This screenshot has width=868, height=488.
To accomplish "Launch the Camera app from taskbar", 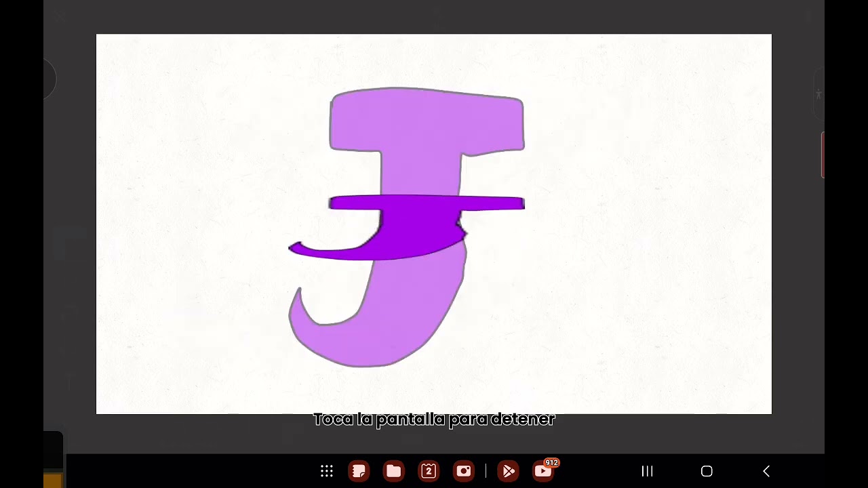I will pos(464,471).
